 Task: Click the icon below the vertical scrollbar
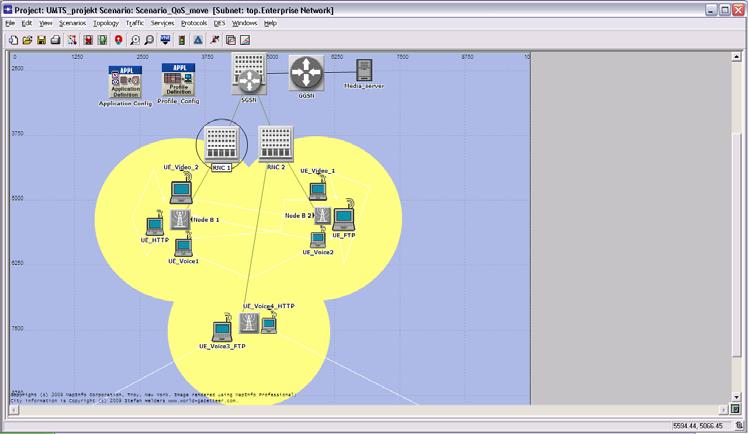click(x=736, y=409)
